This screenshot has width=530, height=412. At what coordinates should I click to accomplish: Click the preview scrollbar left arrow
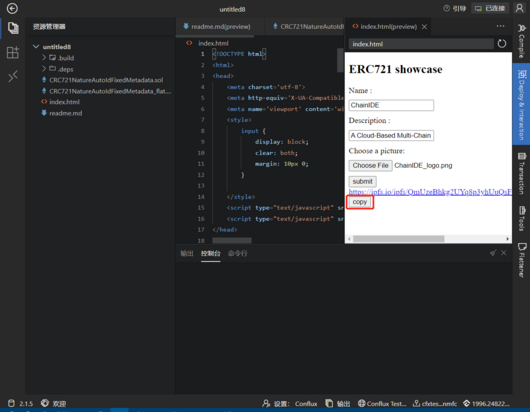(349, 239)
